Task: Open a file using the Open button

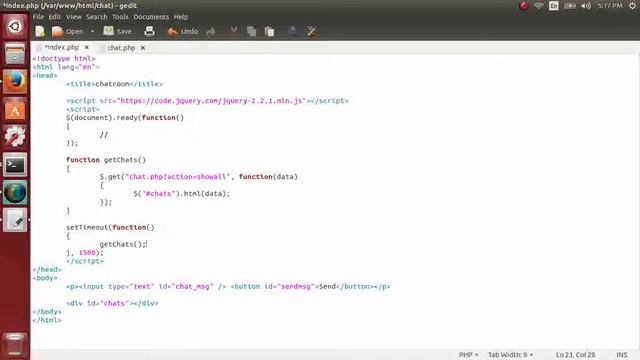Action: 68,31
